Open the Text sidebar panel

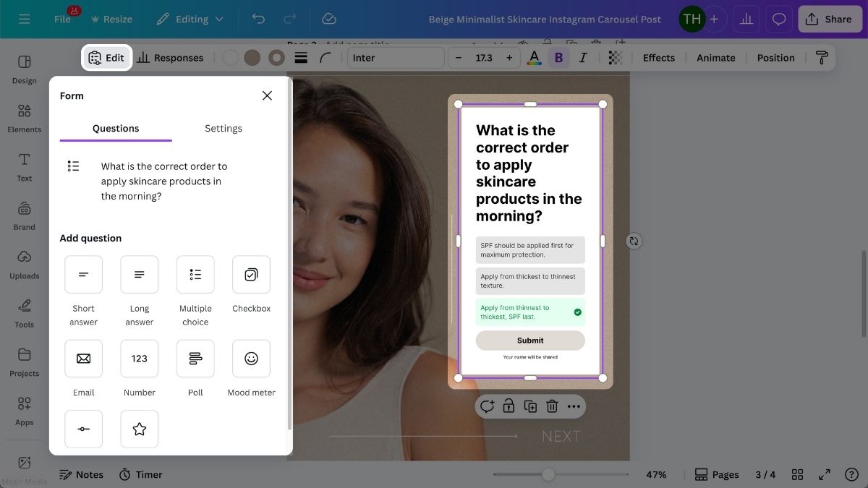[x=25, y=167]
